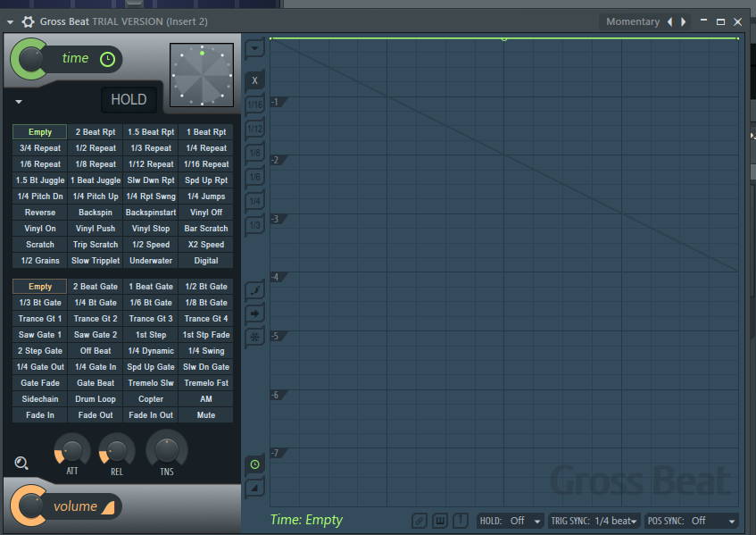Select the X2 Speed preset
Image resolution: width=756 pixels, height=535 pixels.
click(x=206, y=245)
